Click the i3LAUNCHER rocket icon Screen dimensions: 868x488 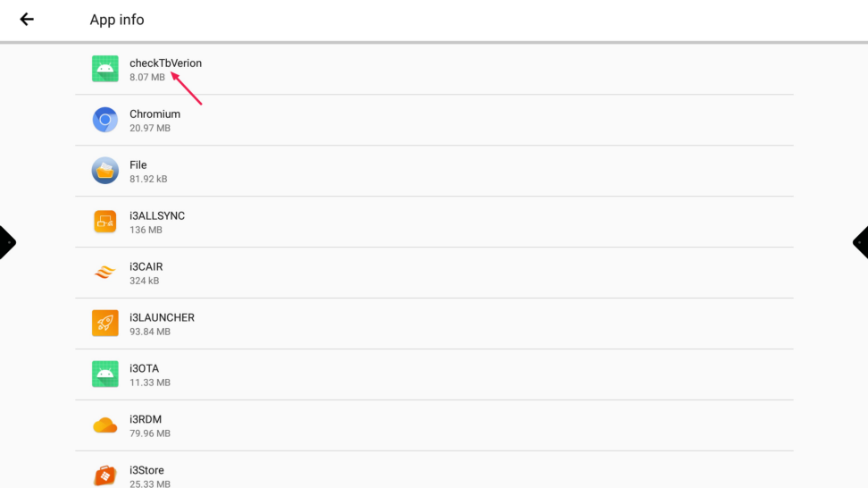coord(105,324)
